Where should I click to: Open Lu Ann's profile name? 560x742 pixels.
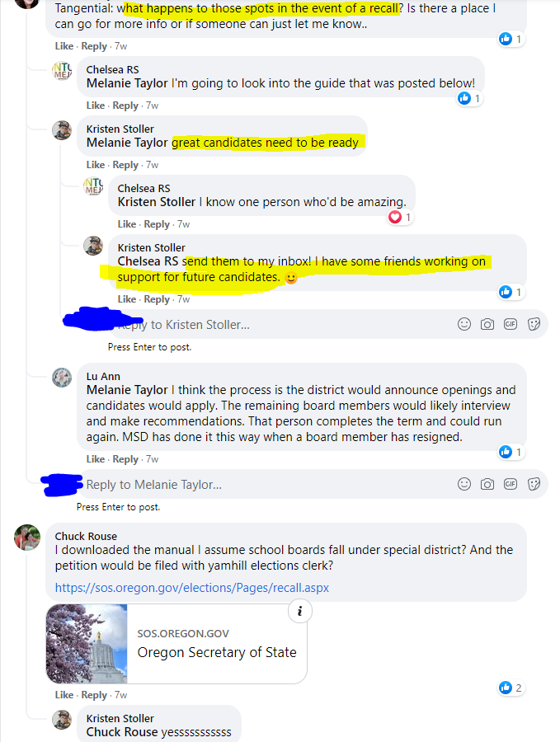click(x=103, y=376)
